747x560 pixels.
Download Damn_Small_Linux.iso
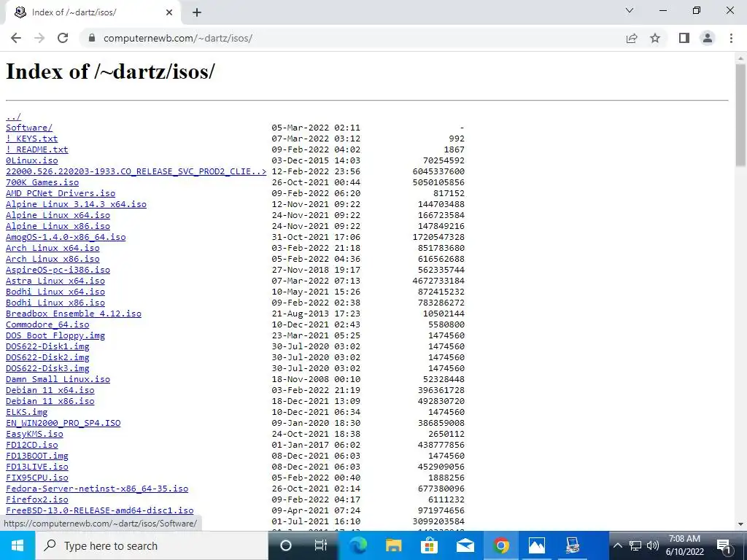click(58, 379)
